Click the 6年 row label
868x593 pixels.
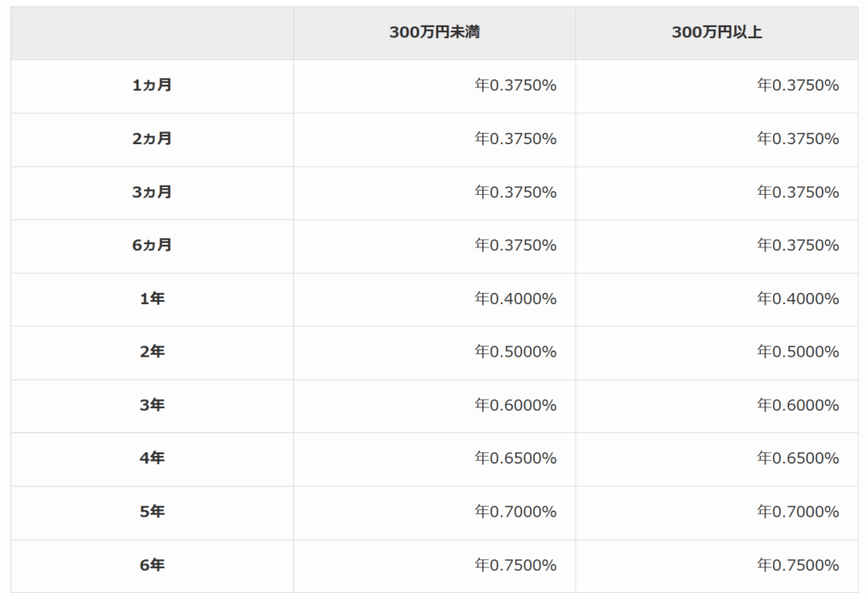click(153, 565)
